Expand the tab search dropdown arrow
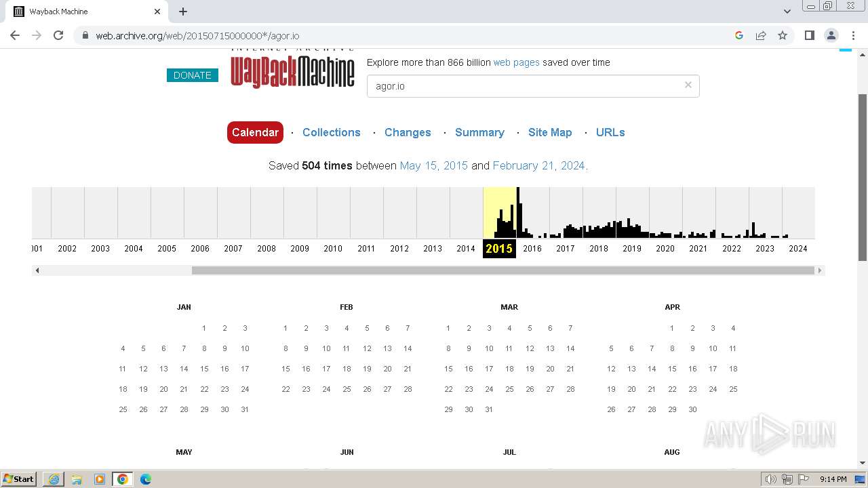Image resolution: width=868 pixels, height=488 pixels. tap(787, 12)
